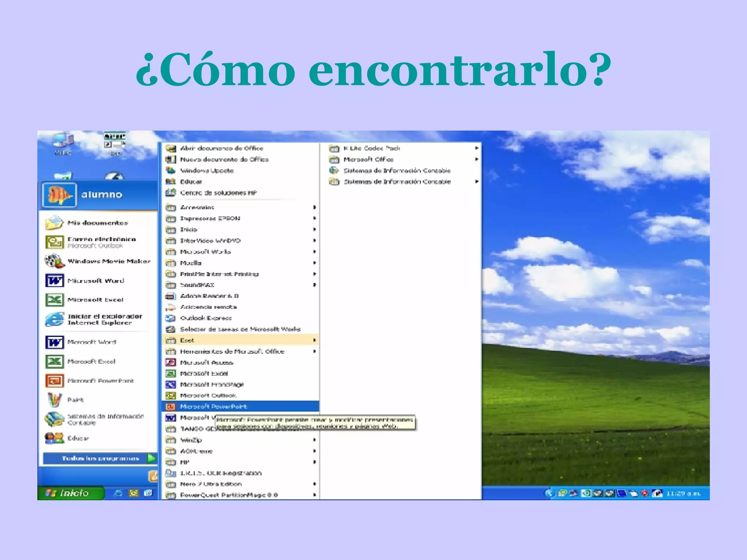747x560 pixels.
Task: Click the Mis documentos folder icon
Action: 55,222
